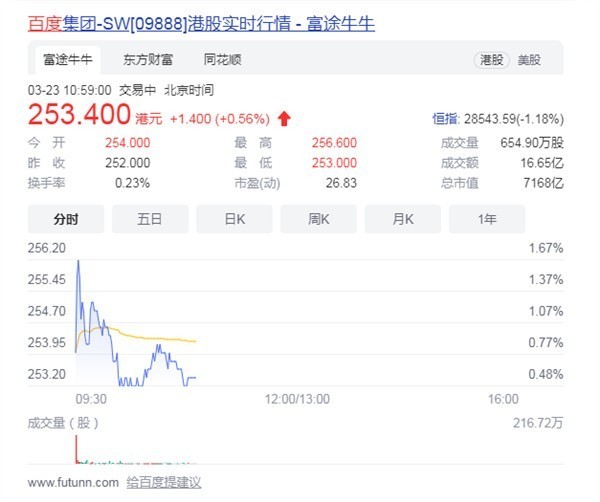Viewport: 600px width, 502px height.
Task: Open the 百度集团-SW[09888] title link
Action: [201, 24]
